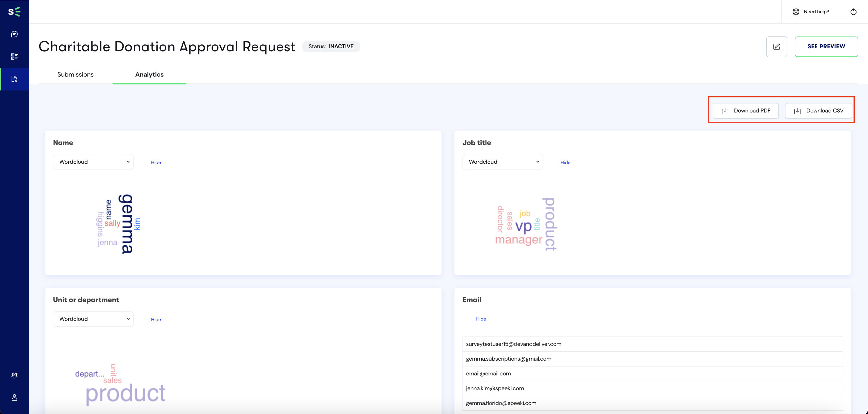The height and width of the screenshot is (414, 868).
Task: Click the settings gear icon sidebar
Action: tap(15, 375)
